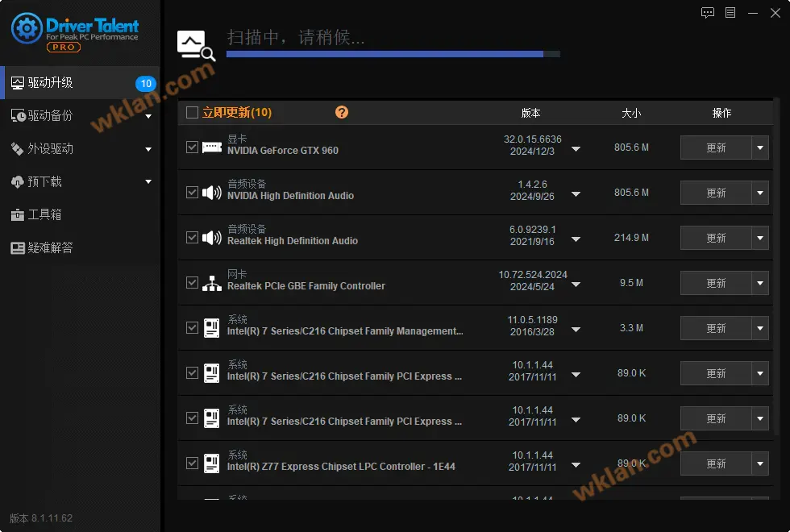Click the scan monitor magnifier icon
Image resolution: width=790 pixels, height=532 pixels.
click(196, 45)
